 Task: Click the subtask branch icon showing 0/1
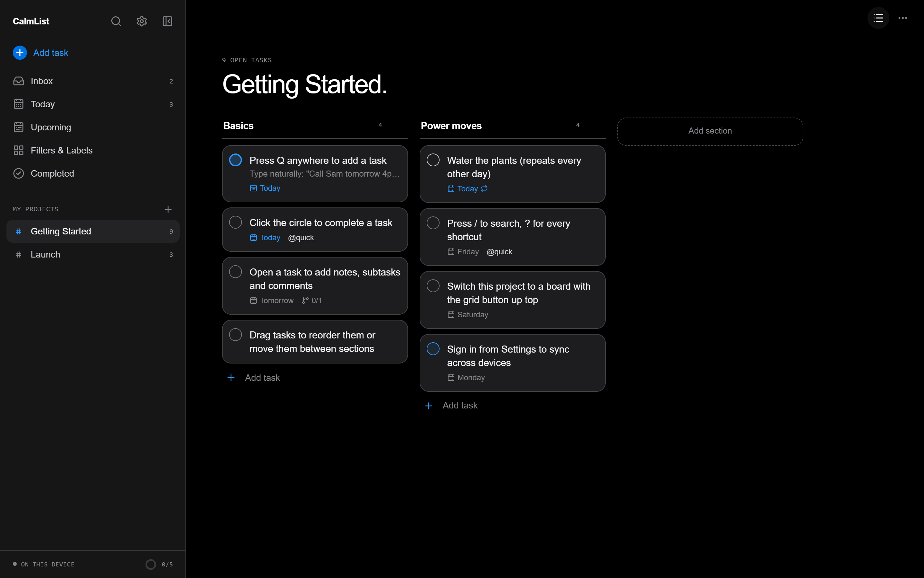(305, 301)
